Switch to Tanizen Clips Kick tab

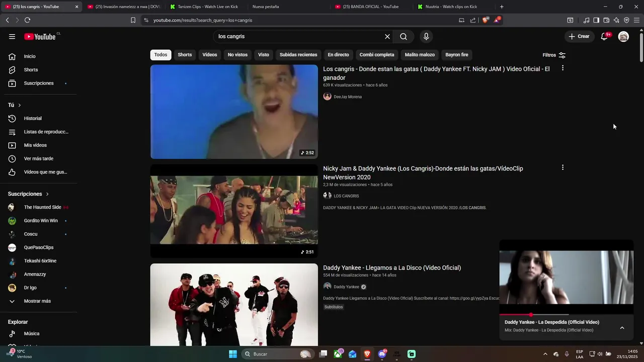coord(204,7)
